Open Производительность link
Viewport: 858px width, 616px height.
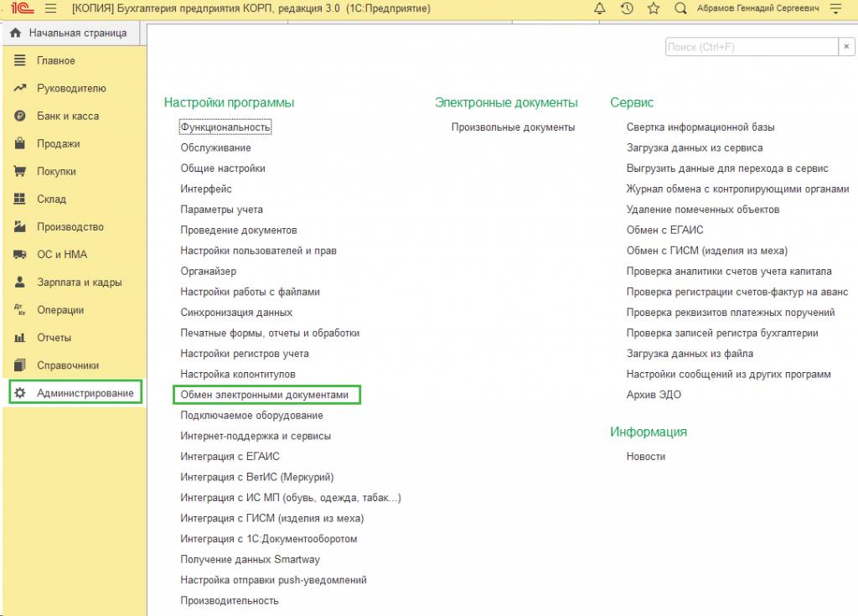(230, 601)
